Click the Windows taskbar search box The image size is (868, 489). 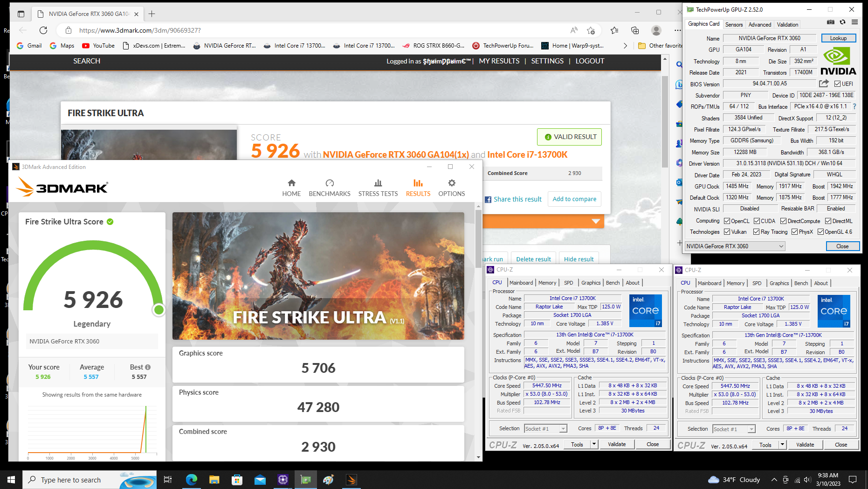[90, 480]
